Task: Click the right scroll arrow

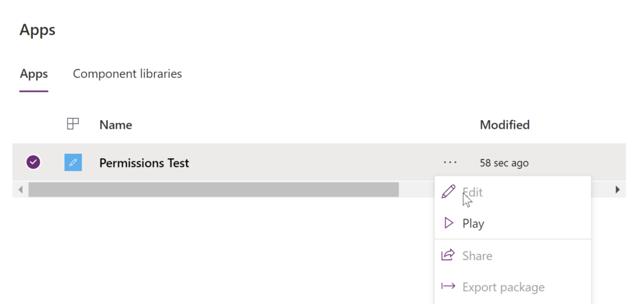Action: 618,190
